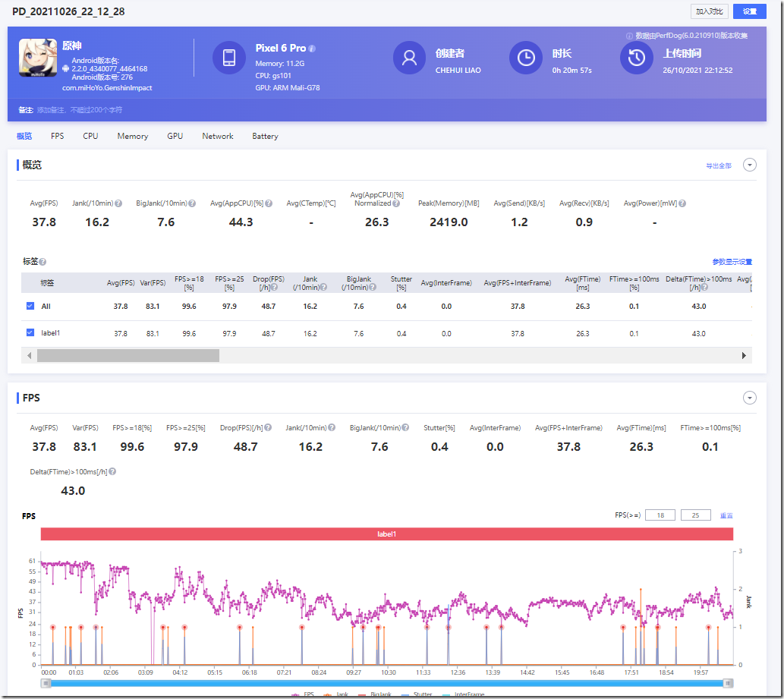The height and width of the screenshot is (699, 784).
Task: Click the chart time range slider
Action: coord(389,682)
